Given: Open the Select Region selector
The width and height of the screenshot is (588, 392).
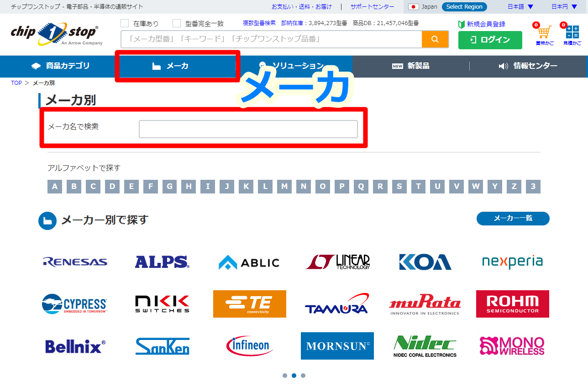Looking at the screenshot, I should tap(464, 7).
